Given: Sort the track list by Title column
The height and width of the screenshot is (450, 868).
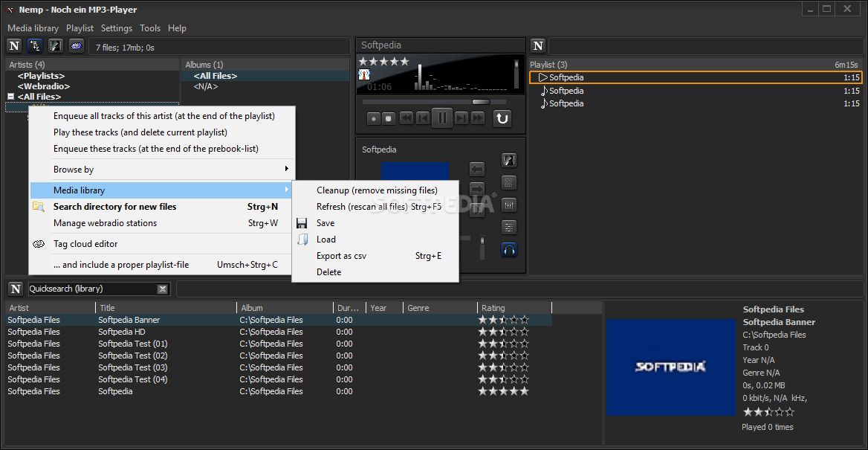Looking at the screenshot, I should 166,308.
